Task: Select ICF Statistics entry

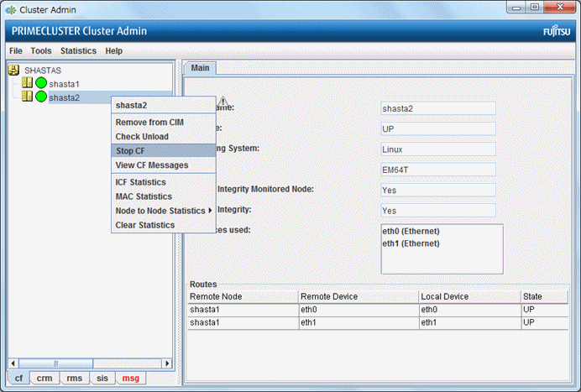Action: [x=140, y=182]
